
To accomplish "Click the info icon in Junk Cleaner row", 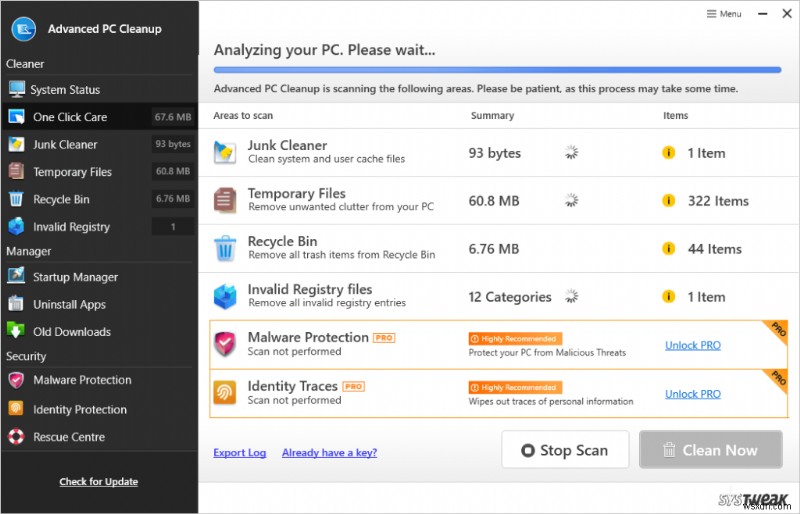I will coord(668,153).
